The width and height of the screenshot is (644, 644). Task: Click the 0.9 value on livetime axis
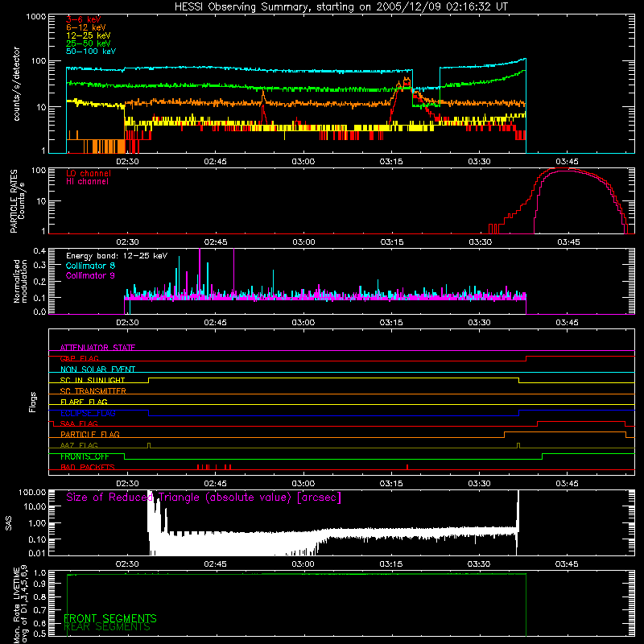[x=41, y=584]
